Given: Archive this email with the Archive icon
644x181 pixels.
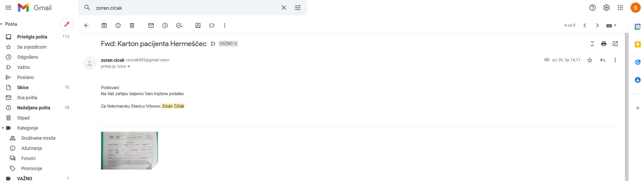Looking at the screenshot, I should coord(104,25).
